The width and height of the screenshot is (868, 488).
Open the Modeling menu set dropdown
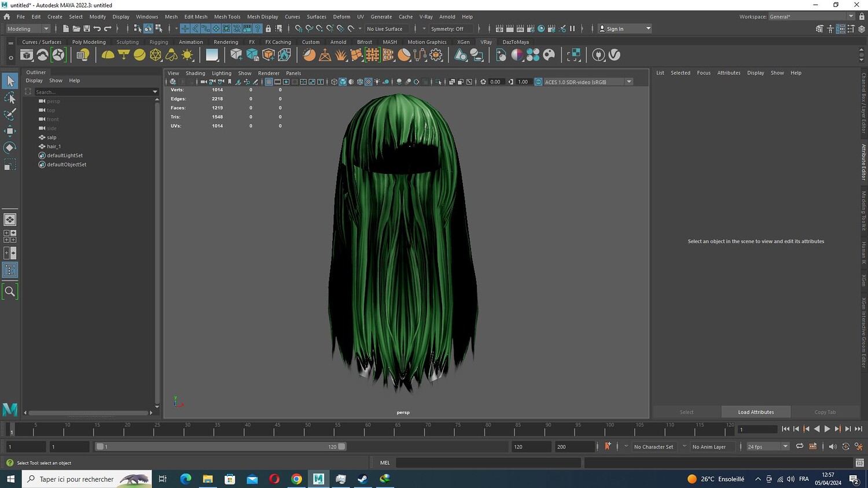28,28
